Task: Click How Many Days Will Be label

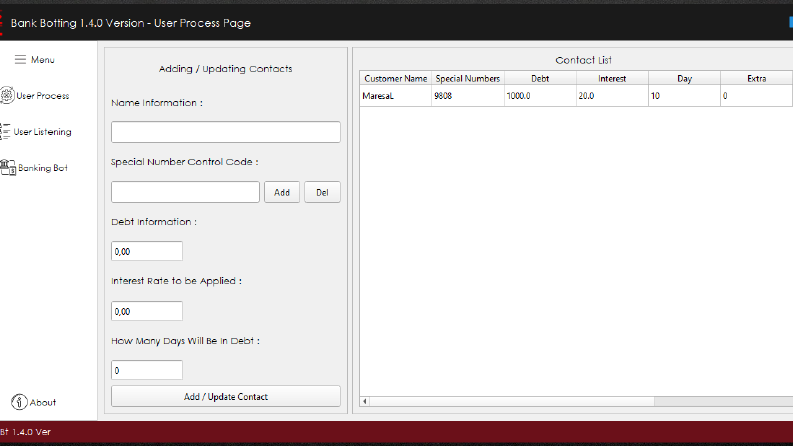Action: [185, 341]
